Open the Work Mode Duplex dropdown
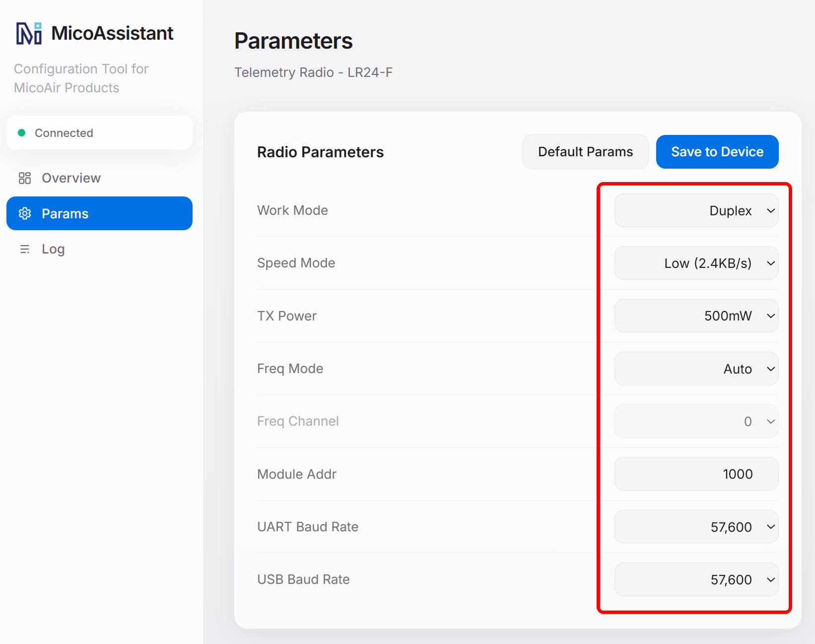815x644 pixels. [696, 210]
